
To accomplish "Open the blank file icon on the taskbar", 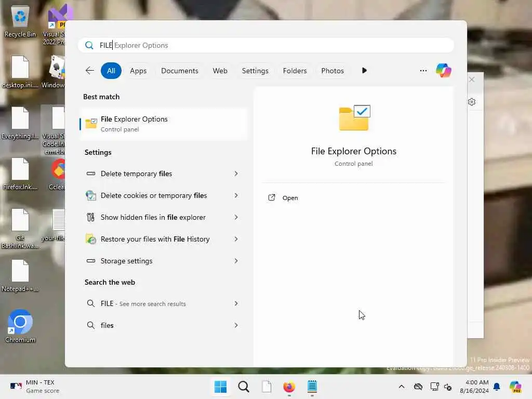I will point(267,387).
